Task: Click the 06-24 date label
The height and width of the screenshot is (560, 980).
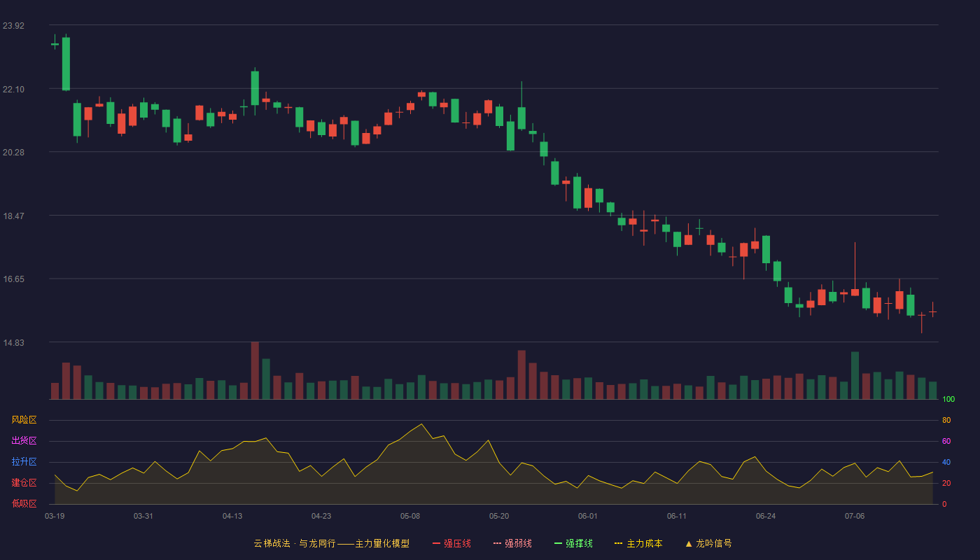Action: tap(766, 516)
